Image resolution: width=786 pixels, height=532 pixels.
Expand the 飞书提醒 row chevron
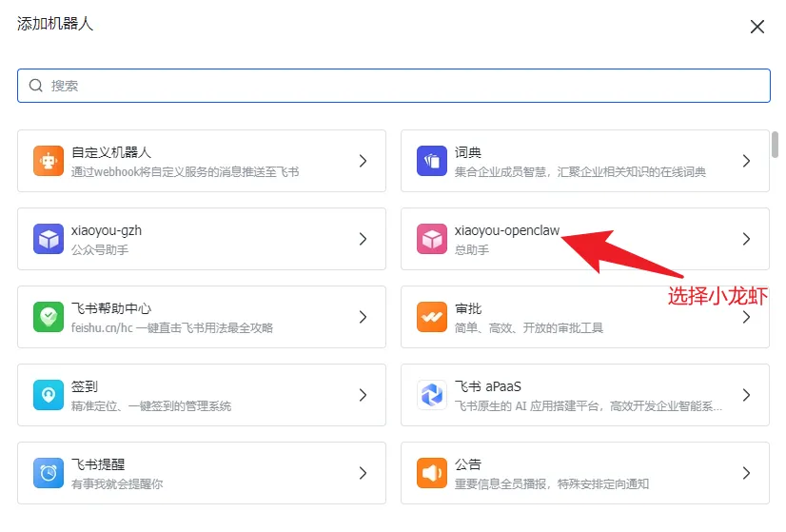tap(363, 473)
